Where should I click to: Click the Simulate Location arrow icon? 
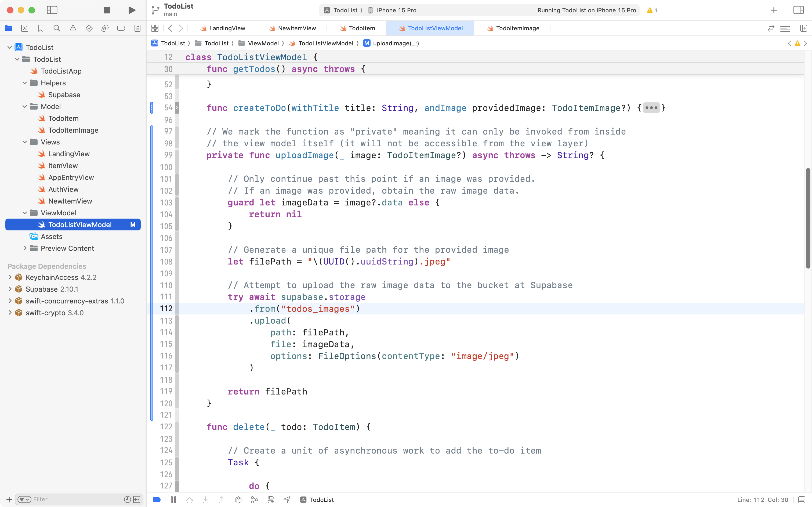coord(287,499)
